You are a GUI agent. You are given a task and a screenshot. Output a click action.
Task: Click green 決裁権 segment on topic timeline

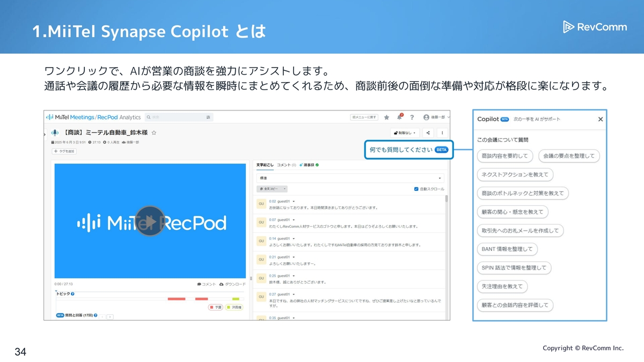(236, 299)
